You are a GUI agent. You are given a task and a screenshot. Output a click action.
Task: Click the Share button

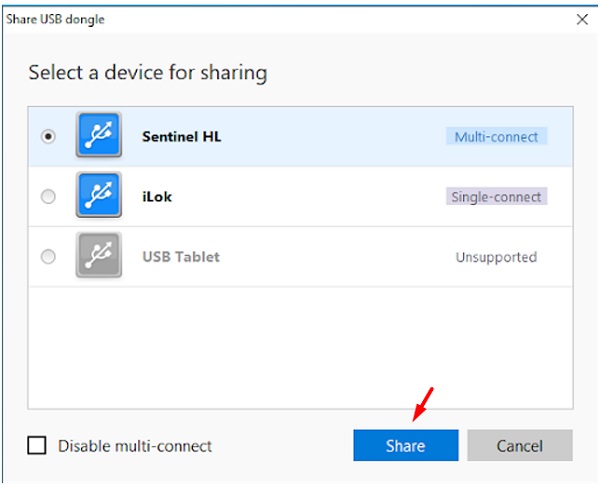tap(406, 445)
